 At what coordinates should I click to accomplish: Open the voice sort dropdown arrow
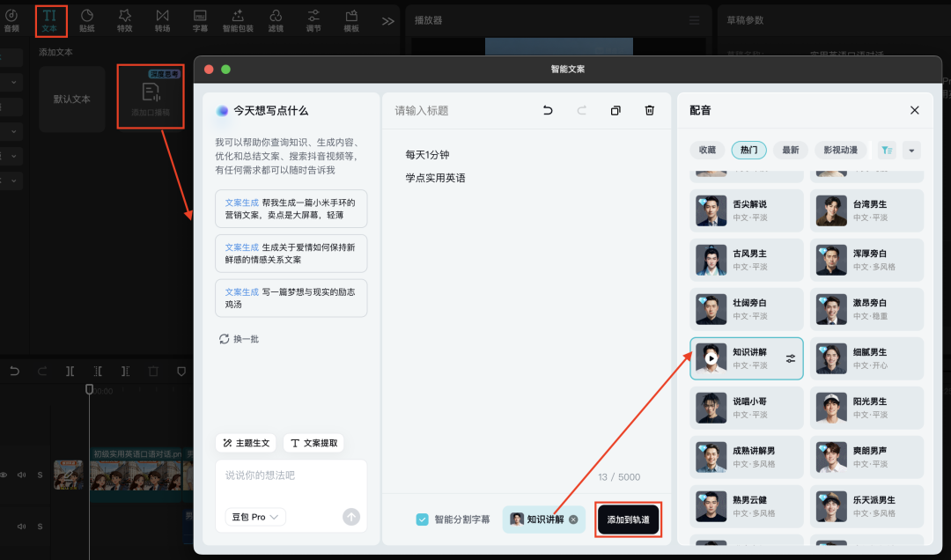[x=913, y=150]
